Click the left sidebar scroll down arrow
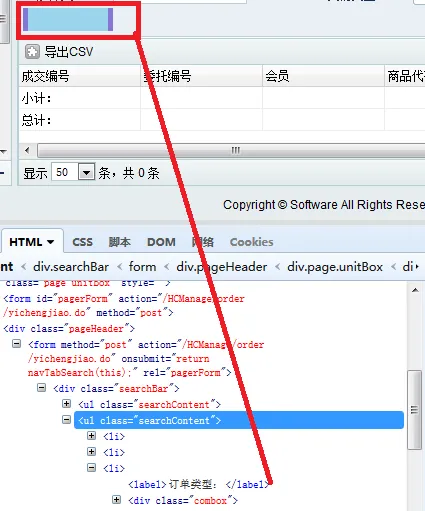The width and height of the screenshot is (425, 511). tap(4, 152)
